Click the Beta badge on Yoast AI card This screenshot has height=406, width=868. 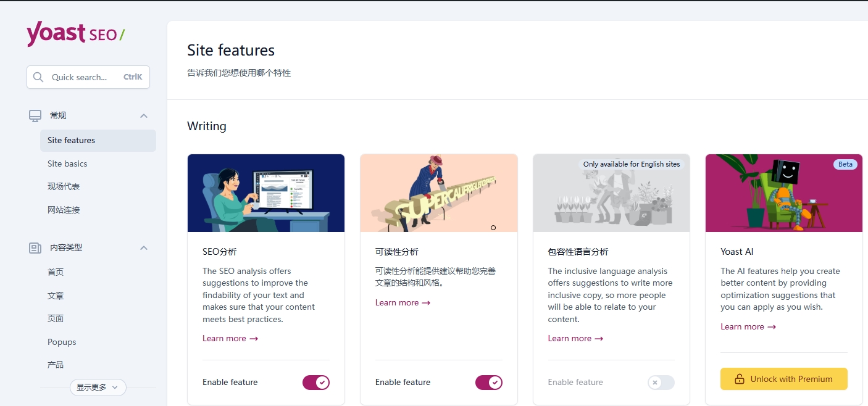click(x=845, y=164)
